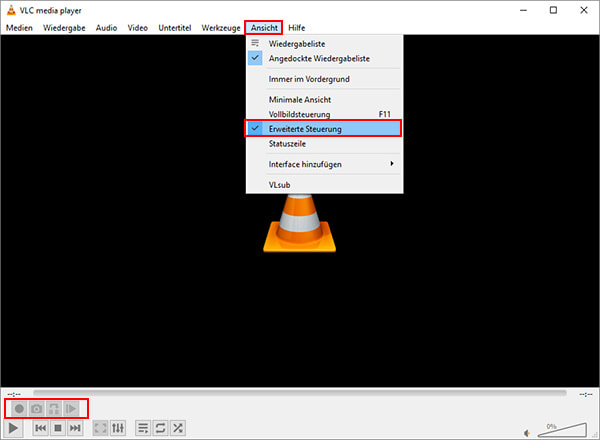Minimize the VLC window

pyautogui.click(x=523, y=10)
